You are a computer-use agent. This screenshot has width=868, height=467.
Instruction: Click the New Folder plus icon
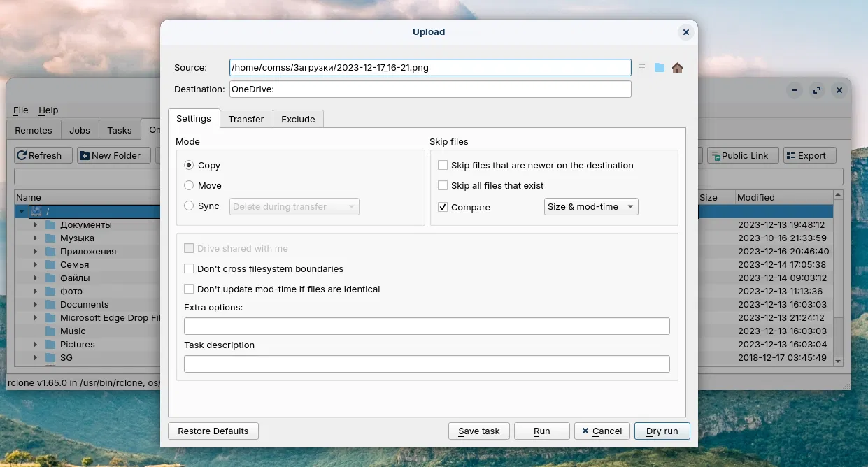tap(85, 155)
